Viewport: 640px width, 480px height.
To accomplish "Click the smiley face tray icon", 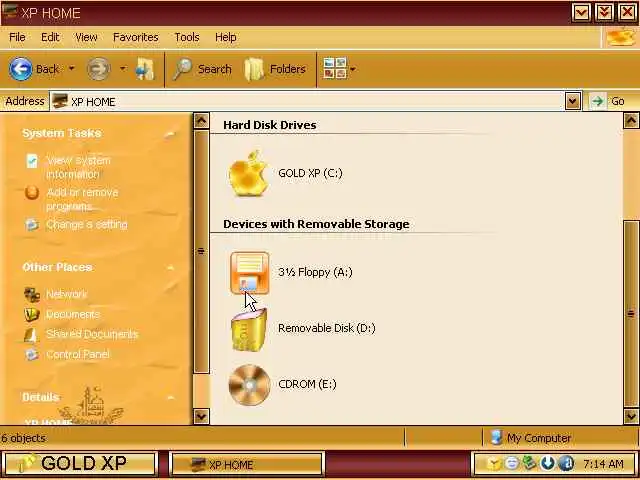I will point(511,463).
